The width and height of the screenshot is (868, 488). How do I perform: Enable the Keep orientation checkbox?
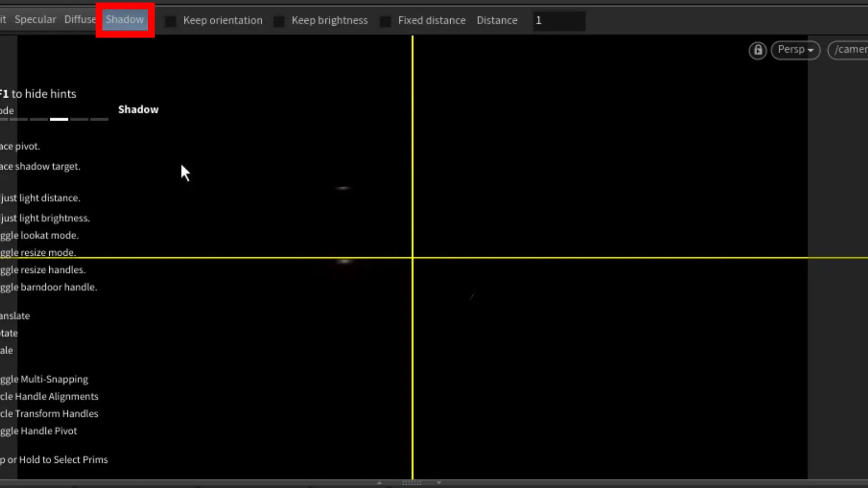tap(170, 21)
